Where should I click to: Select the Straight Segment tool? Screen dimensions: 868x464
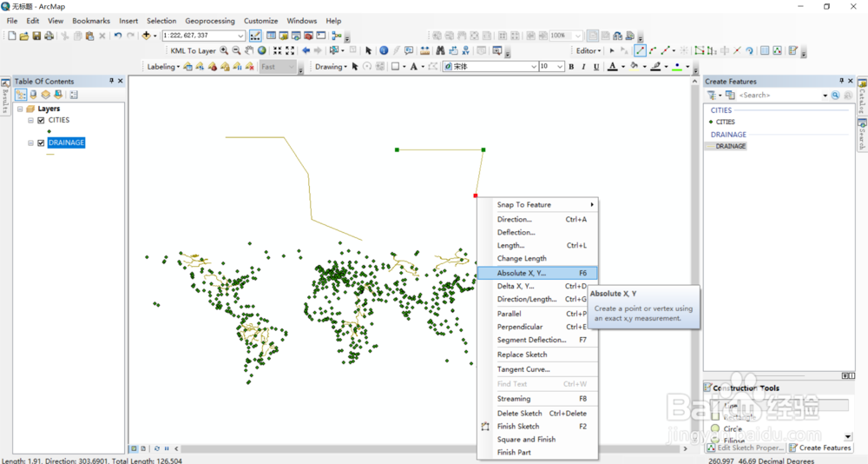point(640,50)
